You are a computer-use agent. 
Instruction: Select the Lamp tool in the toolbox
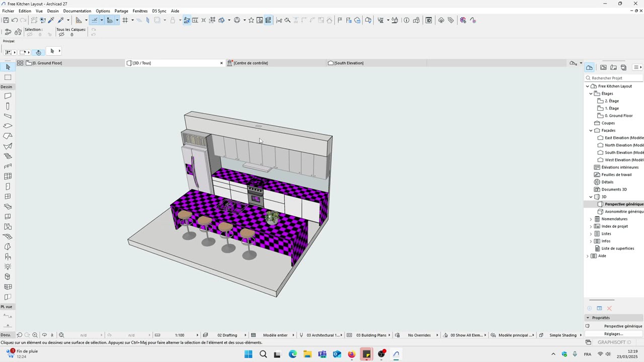8,267
